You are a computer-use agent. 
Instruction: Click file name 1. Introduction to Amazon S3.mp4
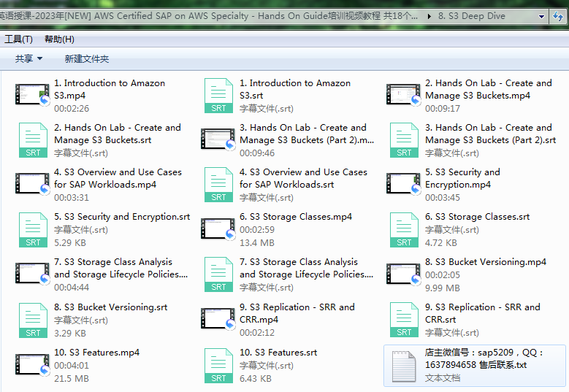click(110, 89)
